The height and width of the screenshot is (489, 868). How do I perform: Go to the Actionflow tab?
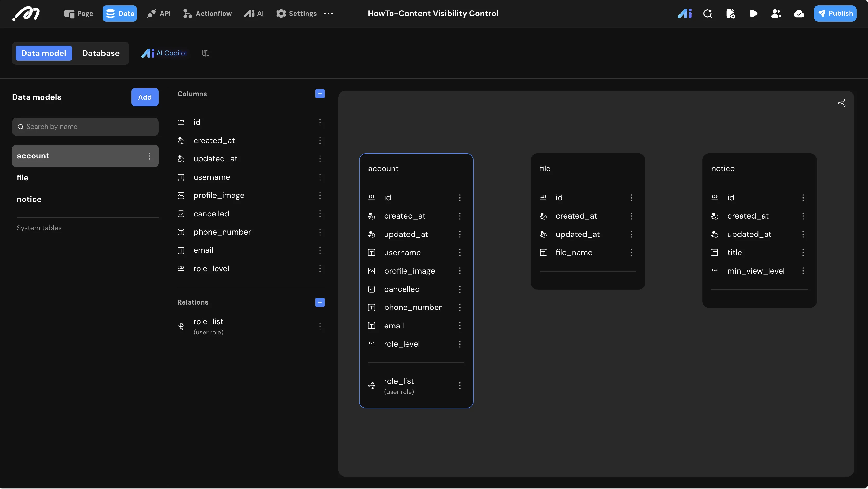coord(207,14)
